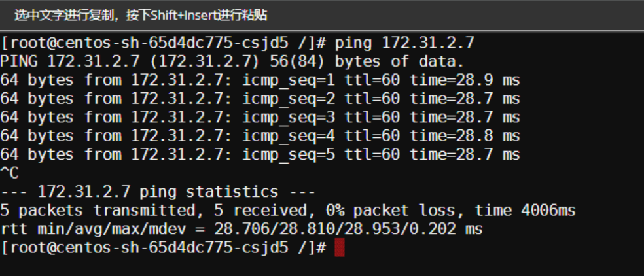Click the 'time=28.9 ms' value
The image size is (644, 276).
tap(465, 80)
